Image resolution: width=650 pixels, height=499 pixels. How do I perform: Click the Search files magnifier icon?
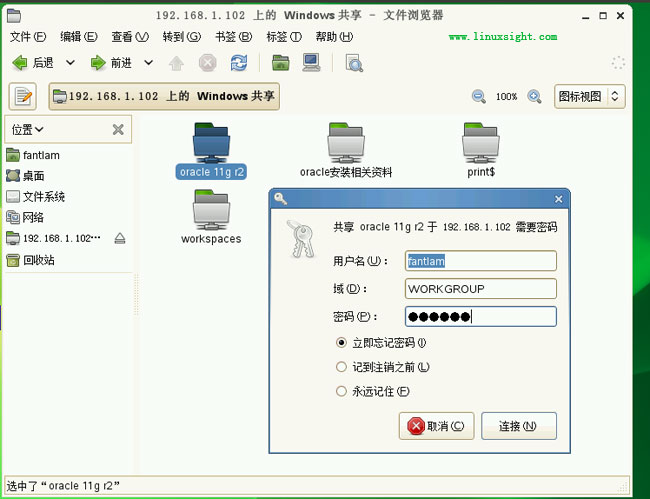click(x=354, y=63)
